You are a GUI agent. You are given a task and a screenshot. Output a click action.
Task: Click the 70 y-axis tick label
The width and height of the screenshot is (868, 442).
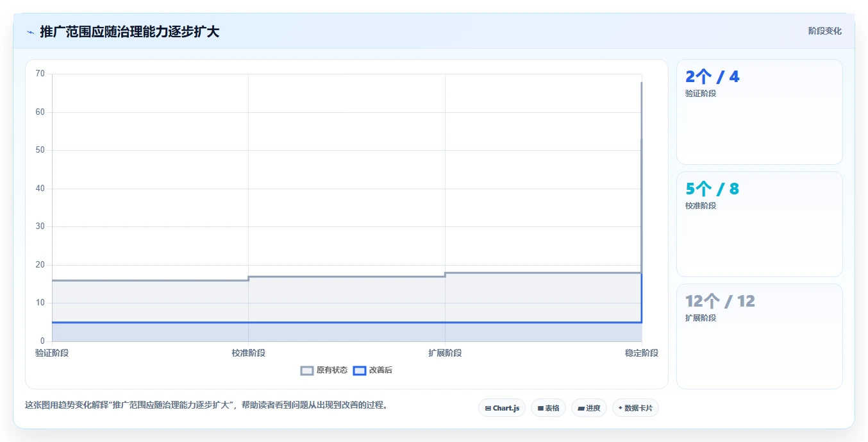(40, 74)
